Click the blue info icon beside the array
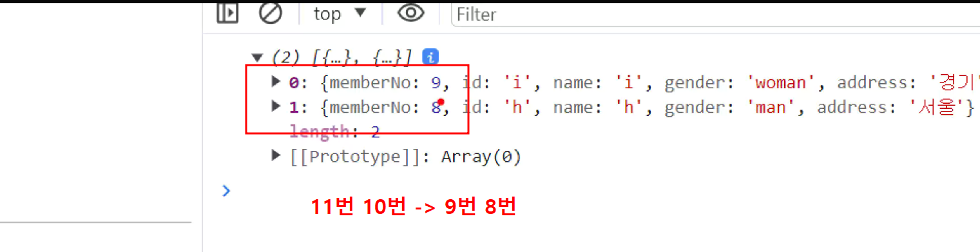Viewport: 980px width, 252px height. tap(430, 57)
